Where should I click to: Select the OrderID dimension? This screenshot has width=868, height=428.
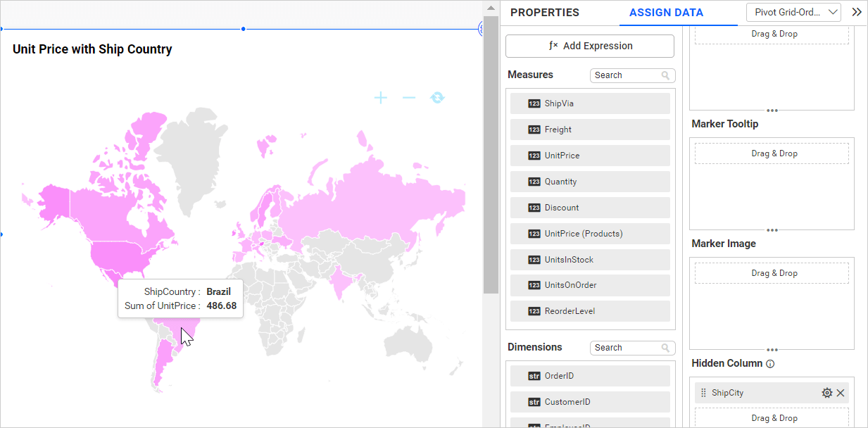tap(590, 376)
